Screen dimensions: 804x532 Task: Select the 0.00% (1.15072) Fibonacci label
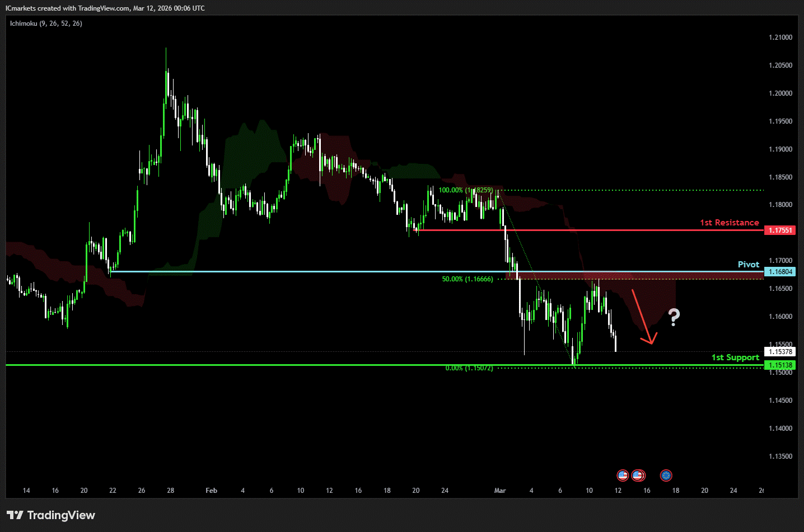click(x=469, y=368)
